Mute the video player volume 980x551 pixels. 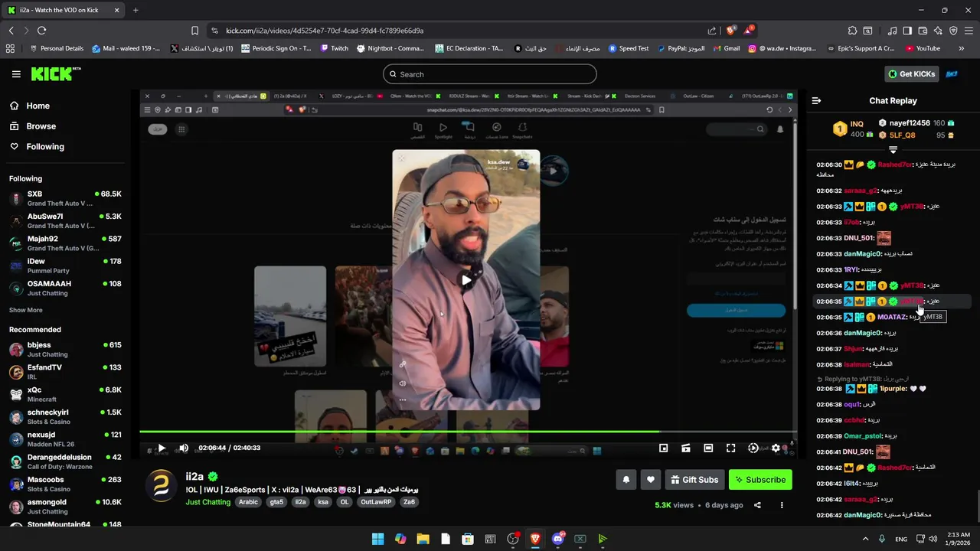click(x=184, y=448)
